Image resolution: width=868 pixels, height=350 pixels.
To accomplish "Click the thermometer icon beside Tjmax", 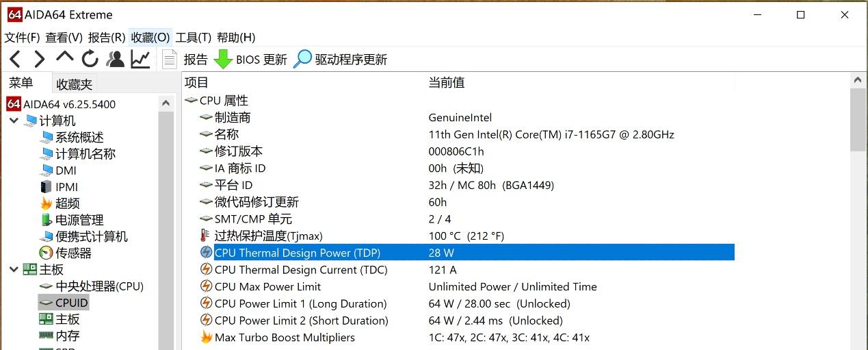I will tap(205, 236).
